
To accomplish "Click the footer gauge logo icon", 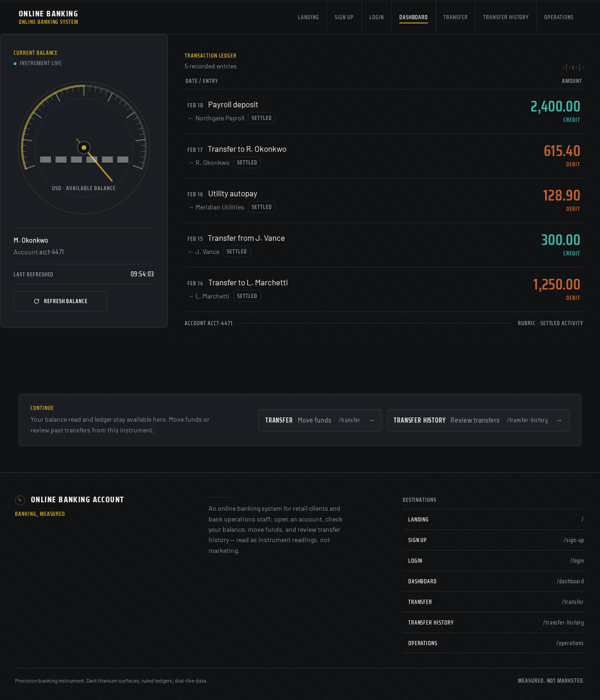I will tap(20, 500).
